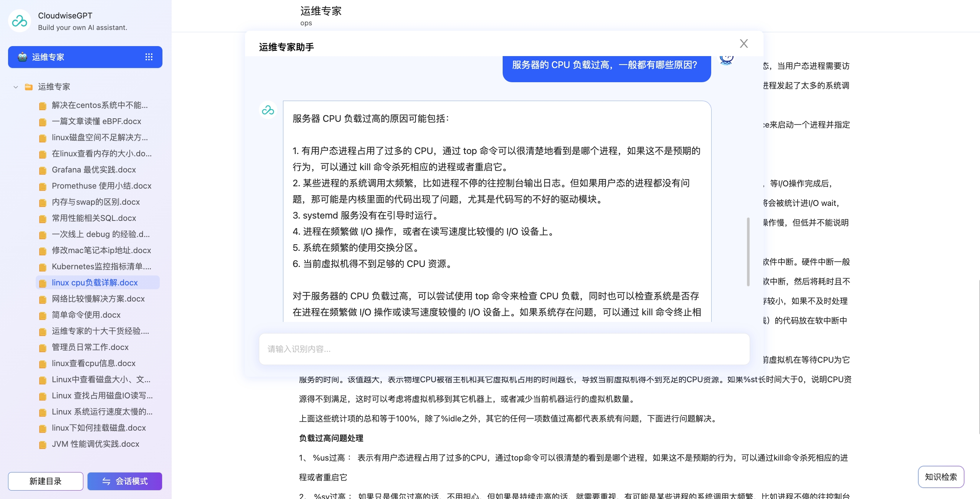The height and width of the screenshot is (499, 980).
Task: Open 简单命令使用.docx
Action: [x=86, y=315]
